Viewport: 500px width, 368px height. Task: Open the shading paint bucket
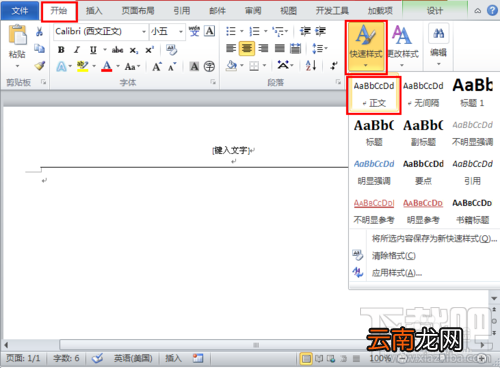tap(231, 66)
